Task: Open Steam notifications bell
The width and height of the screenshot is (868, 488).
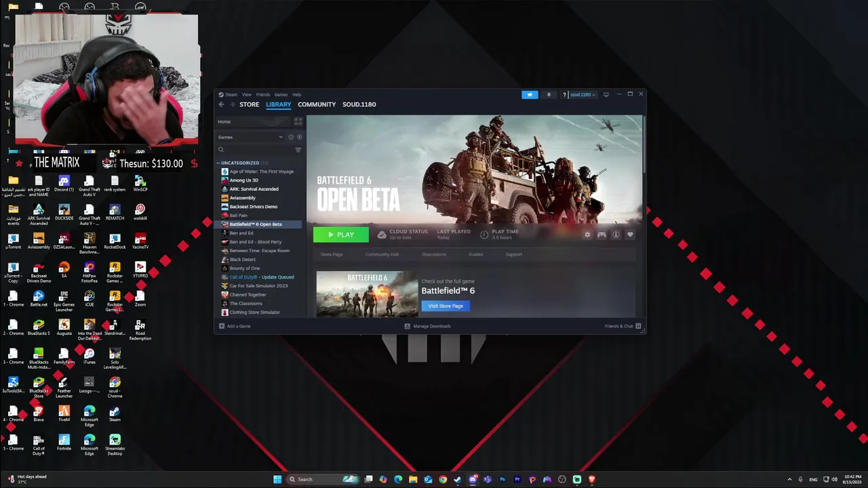Action: click(549, 94)
